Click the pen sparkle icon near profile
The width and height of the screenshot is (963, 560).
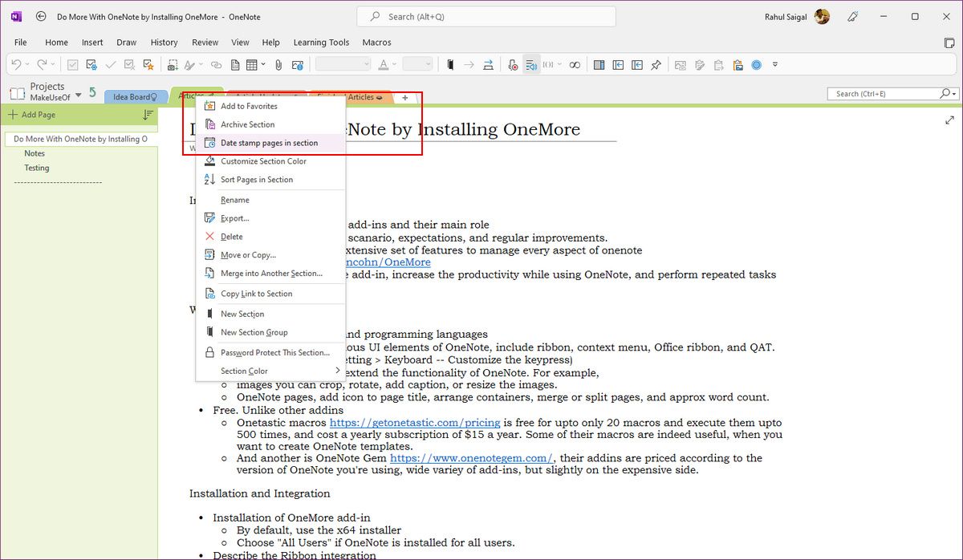(x=854, y=17)
